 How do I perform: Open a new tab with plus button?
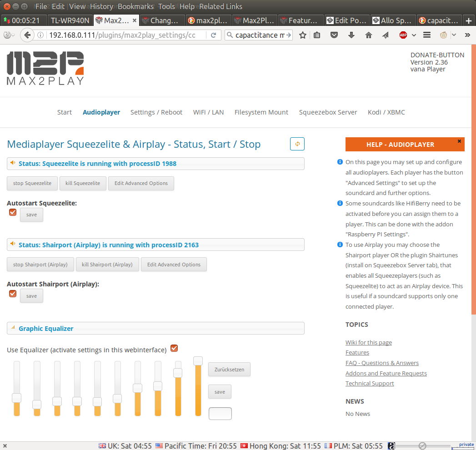(469, 20)
